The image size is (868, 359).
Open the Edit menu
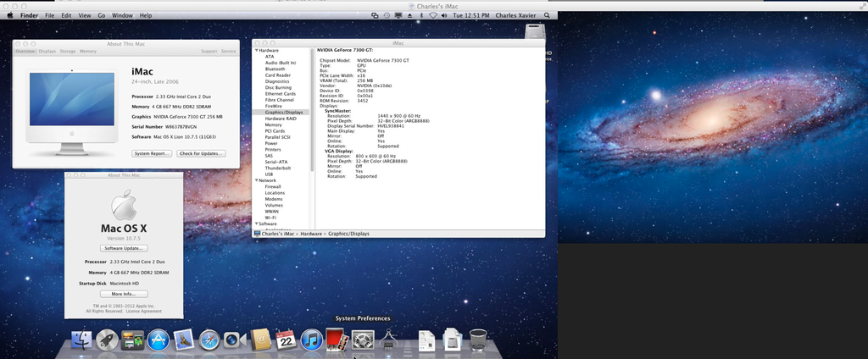66,15
